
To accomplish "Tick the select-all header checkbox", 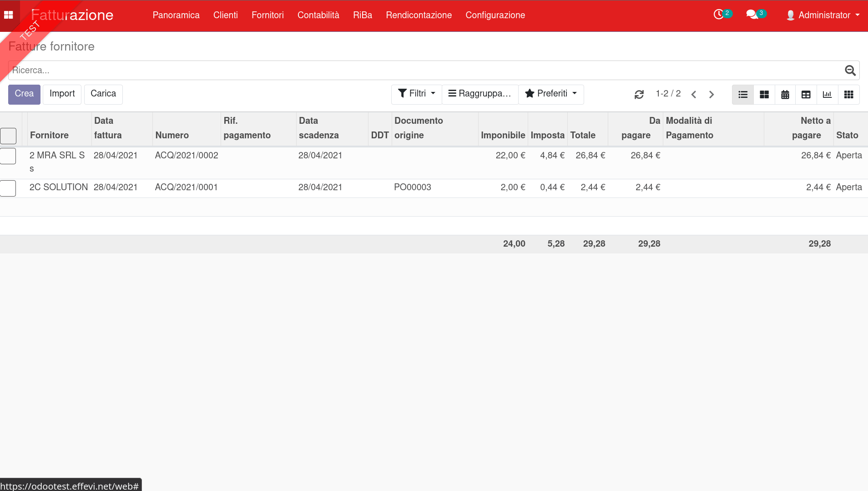I will coord(8,136).
